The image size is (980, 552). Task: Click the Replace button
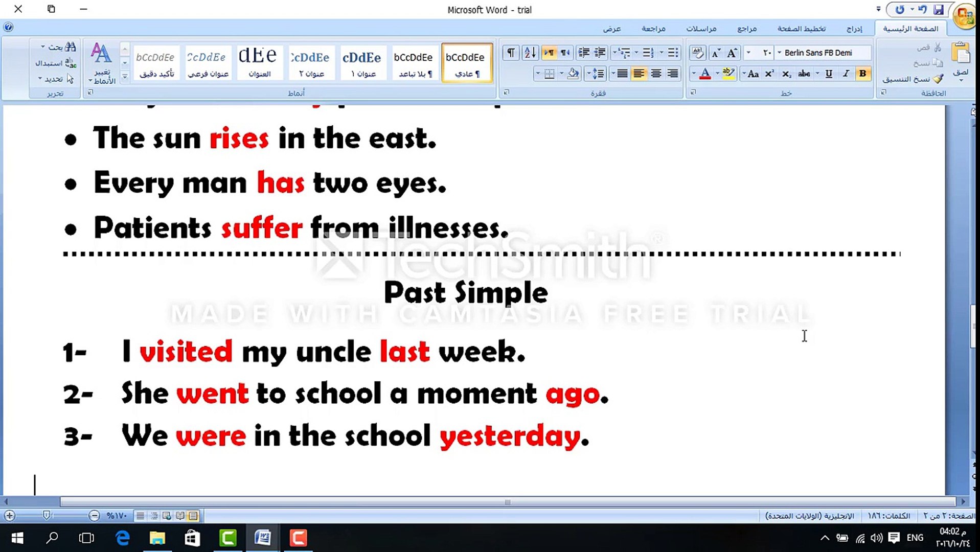coord(55,63)
